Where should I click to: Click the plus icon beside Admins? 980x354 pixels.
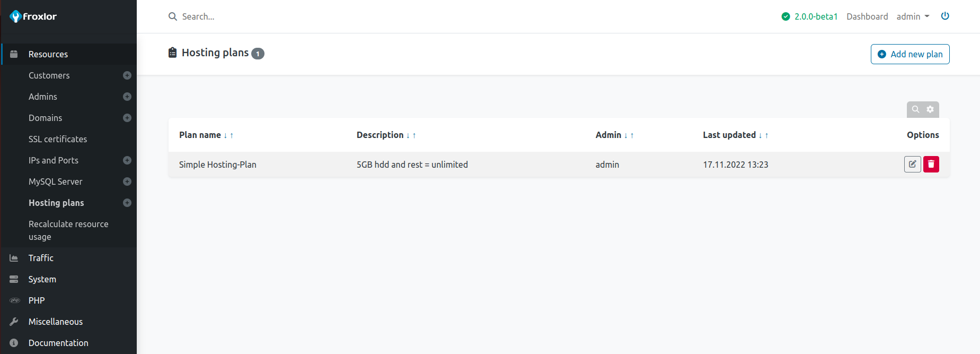pyautogui.click(x=127, y=97)
